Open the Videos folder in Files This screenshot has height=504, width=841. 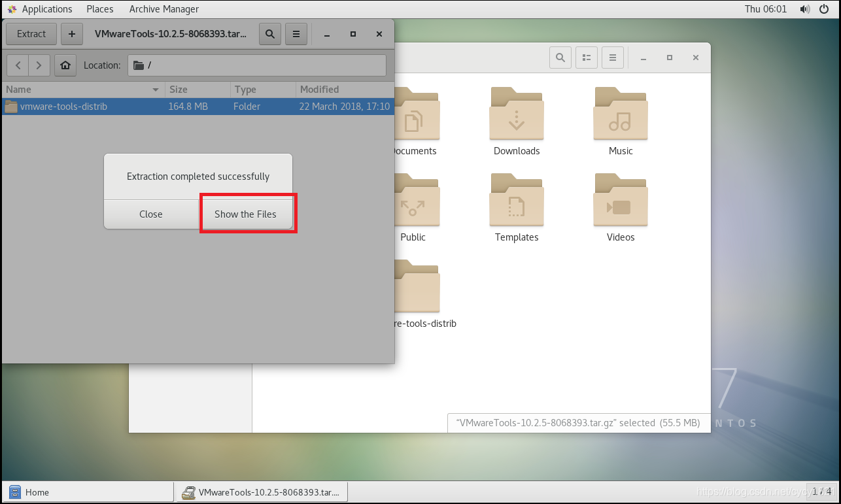pyautogui.click(x=621, y=208)
